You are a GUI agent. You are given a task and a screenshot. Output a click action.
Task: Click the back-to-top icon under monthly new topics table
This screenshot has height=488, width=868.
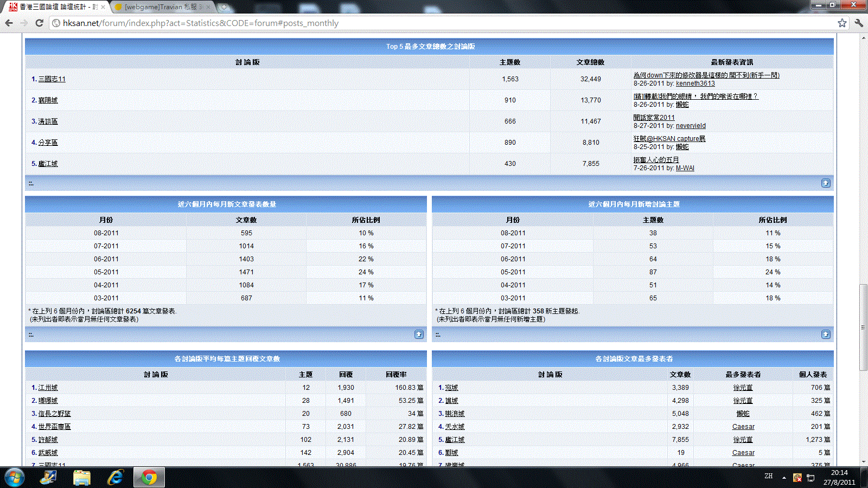pos(825,335)
